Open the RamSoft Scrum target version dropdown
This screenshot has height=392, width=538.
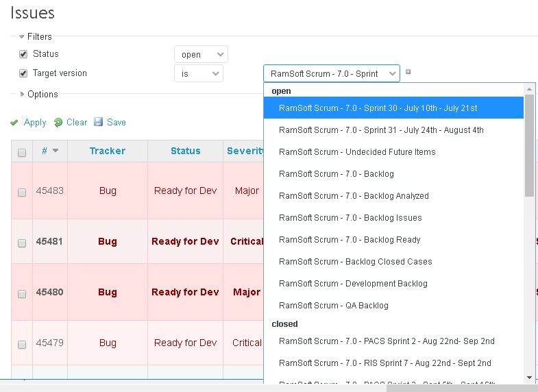pos(332,73)
